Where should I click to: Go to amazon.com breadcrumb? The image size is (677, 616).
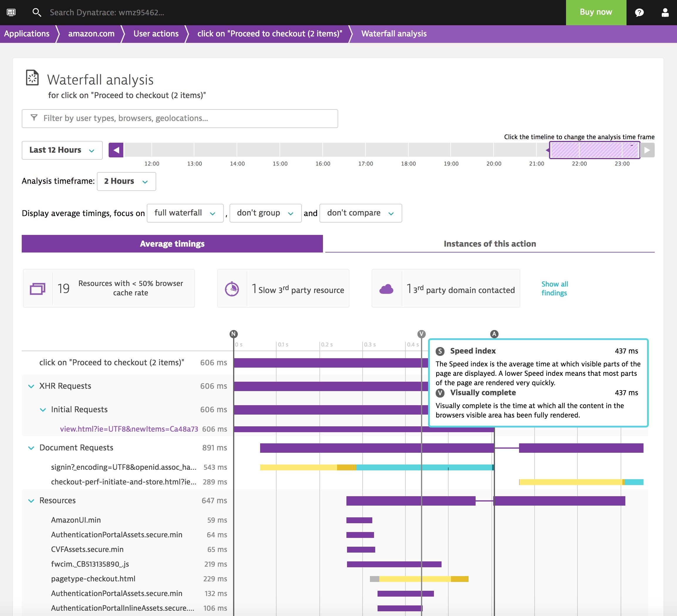[x=91, y=33]
